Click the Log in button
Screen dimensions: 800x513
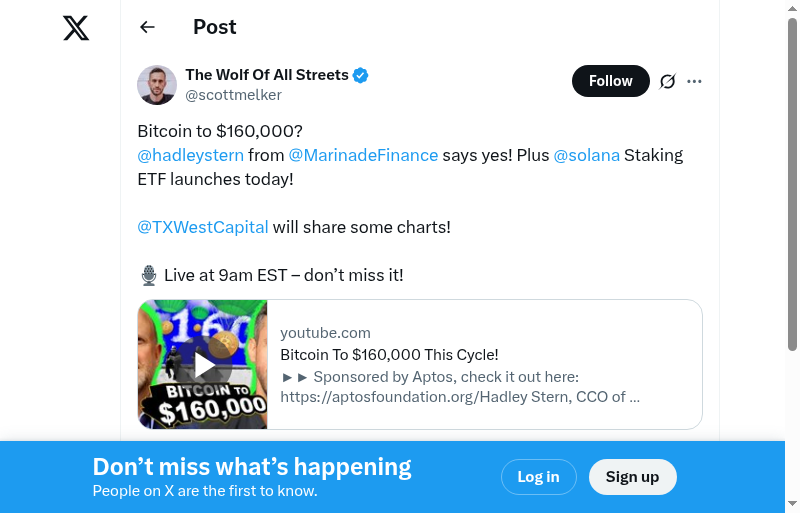point(538,477)
